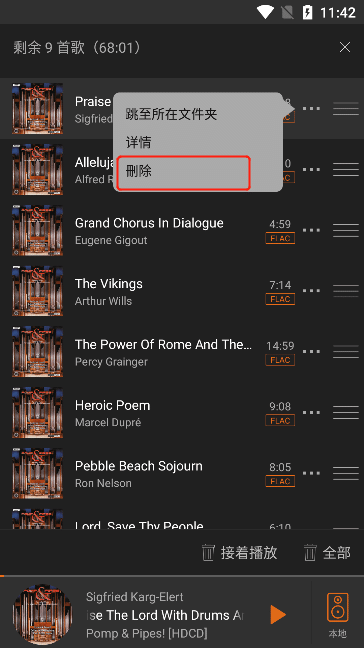The image size is (364, 648).
Task: Tap the orange playback progress bar
Action: point(182,576)
